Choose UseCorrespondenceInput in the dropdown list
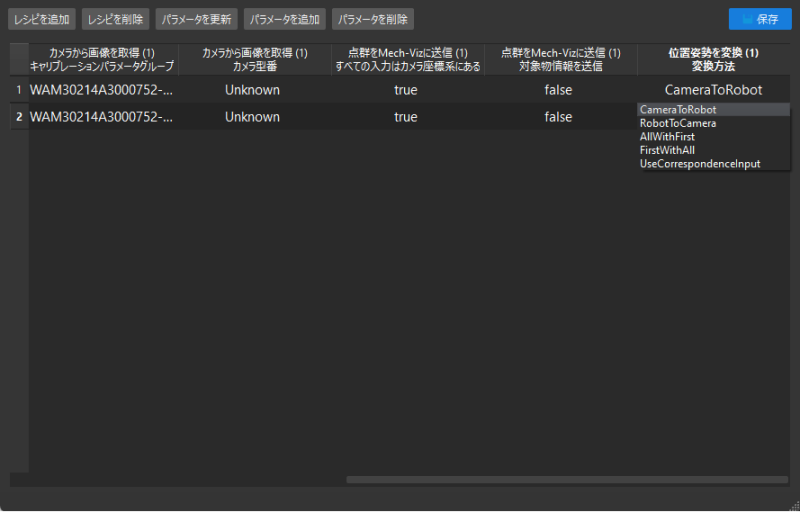Screen dimensions: 800x512 coord(713,164)
